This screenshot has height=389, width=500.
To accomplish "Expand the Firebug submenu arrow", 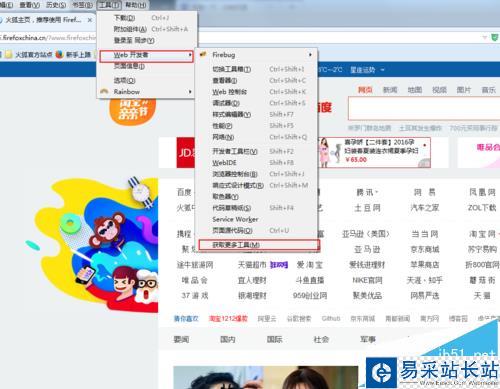I will (310, 55).
